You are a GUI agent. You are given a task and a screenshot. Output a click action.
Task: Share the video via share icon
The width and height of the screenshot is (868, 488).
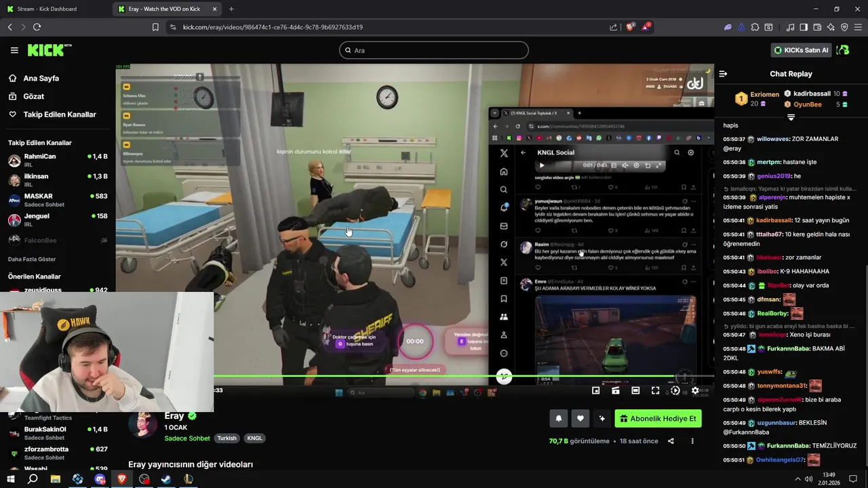pos(671,441)
